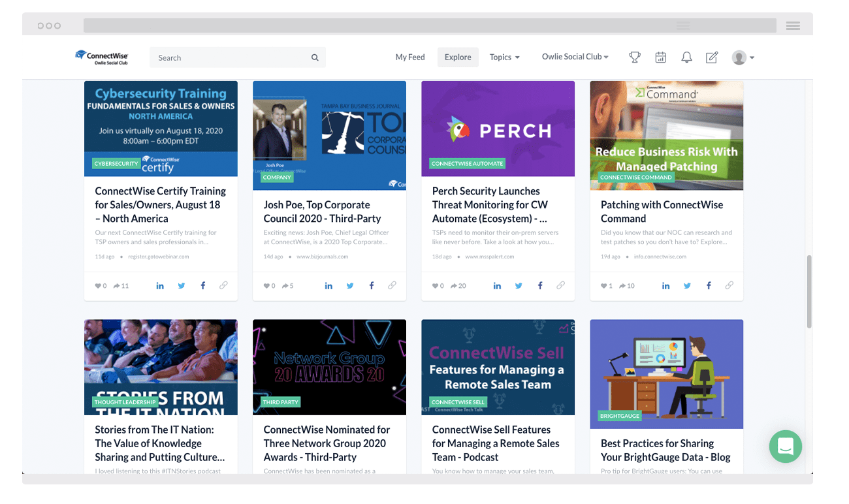Click register.gotowebinar.com source text

(159, 257)
